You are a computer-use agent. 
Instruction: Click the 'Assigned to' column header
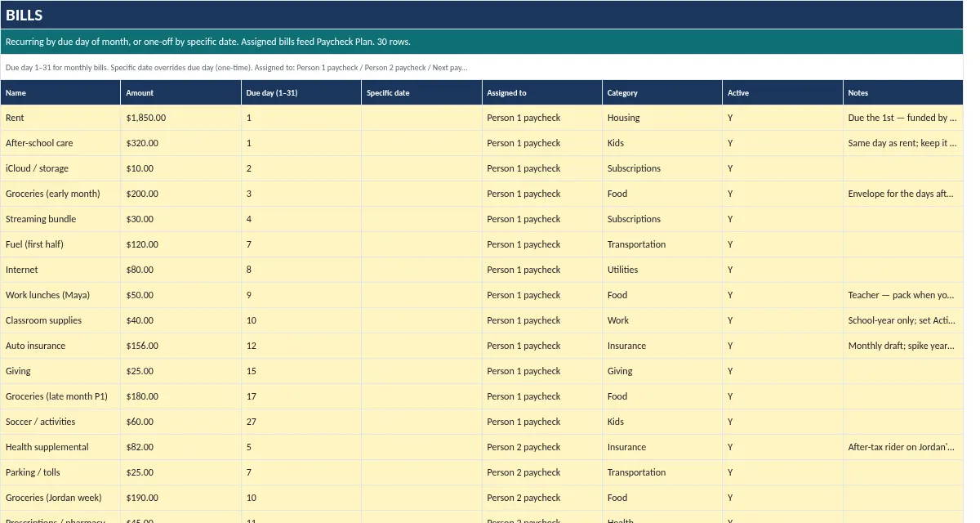[542, 92]
